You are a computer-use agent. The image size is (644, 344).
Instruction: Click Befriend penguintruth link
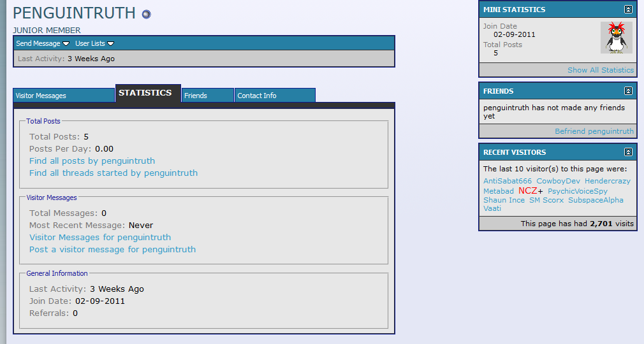click(594, 131)
